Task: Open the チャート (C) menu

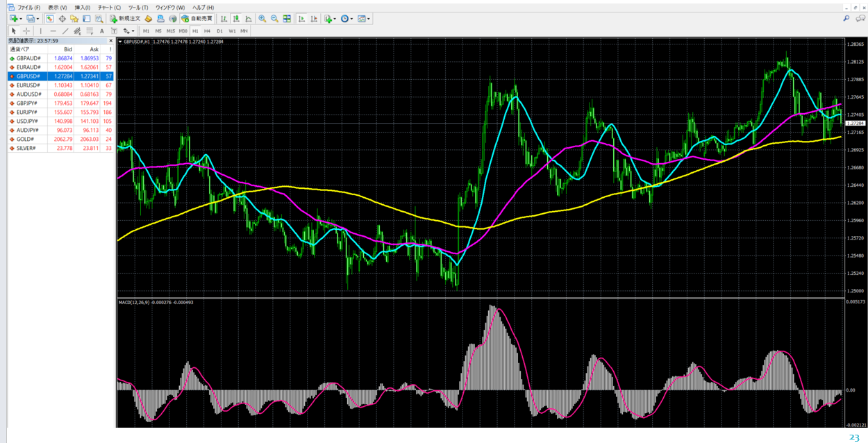Action: point(109,8)
